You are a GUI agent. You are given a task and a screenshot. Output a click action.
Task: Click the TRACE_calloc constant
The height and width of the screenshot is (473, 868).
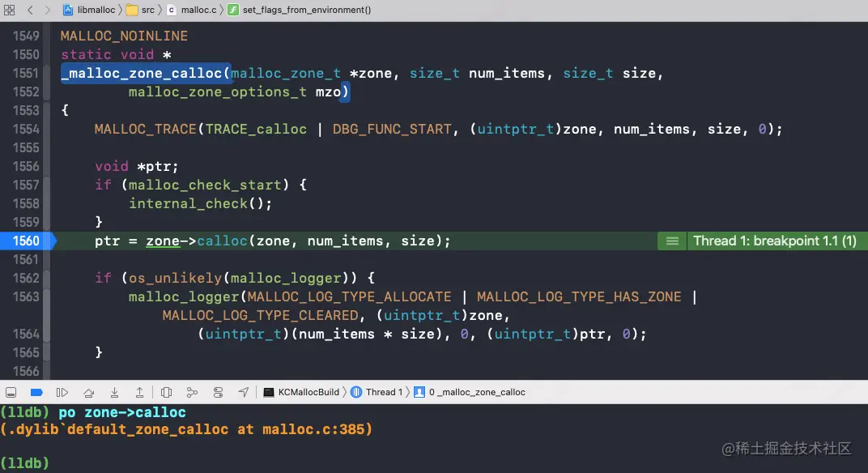coord(256,129)
